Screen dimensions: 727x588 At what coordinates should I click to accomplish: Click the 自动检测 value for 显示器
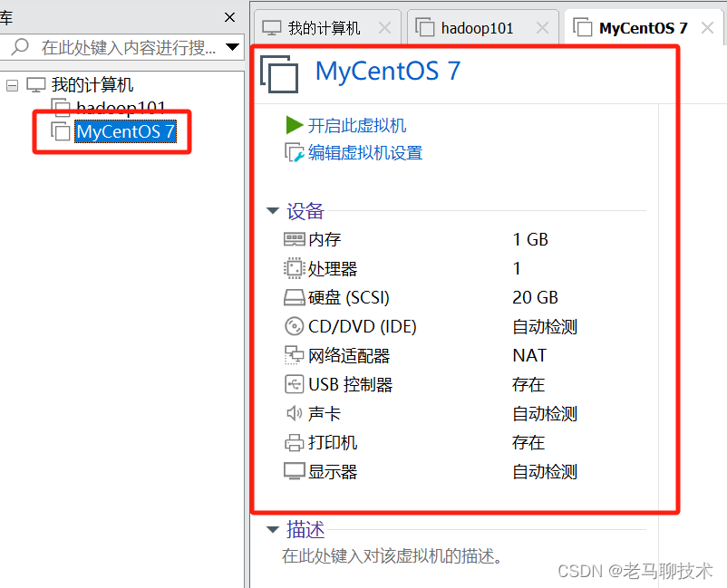tap(545, 472)
